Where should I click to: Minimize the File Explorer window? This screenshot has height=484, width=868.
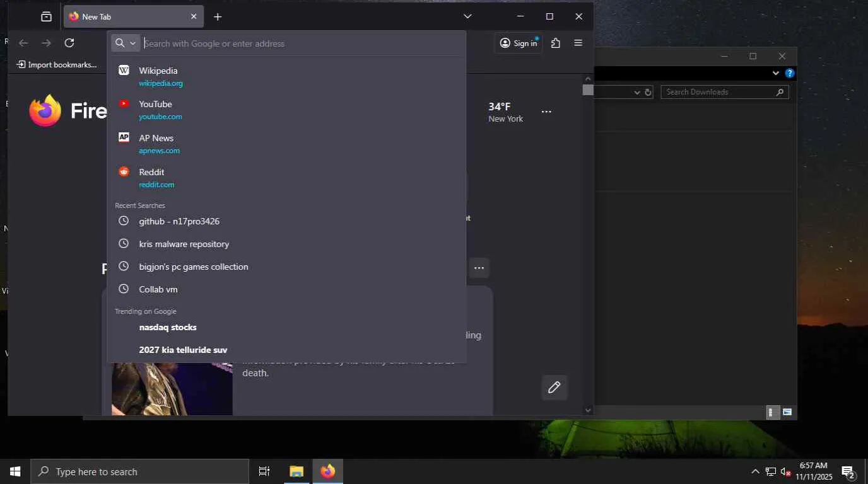click(x=724, y=56)
